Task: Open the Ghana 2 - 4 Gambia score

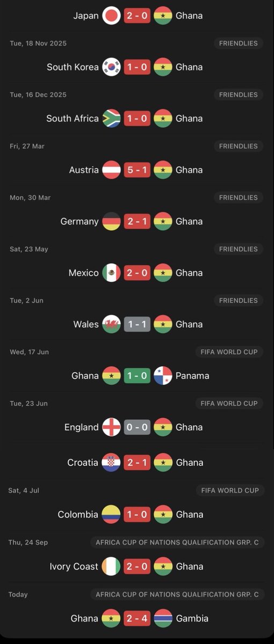Action: pyautogui.click(x=137, y=618)
